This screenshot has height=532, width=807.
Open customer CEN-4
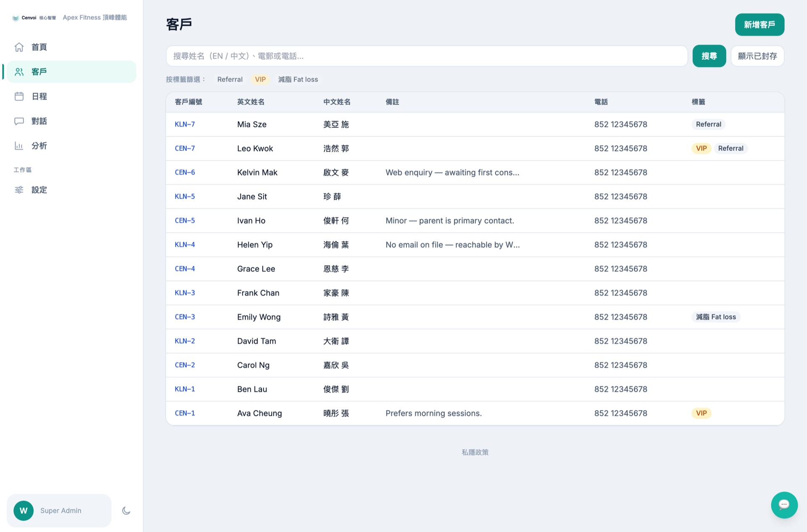185,269
